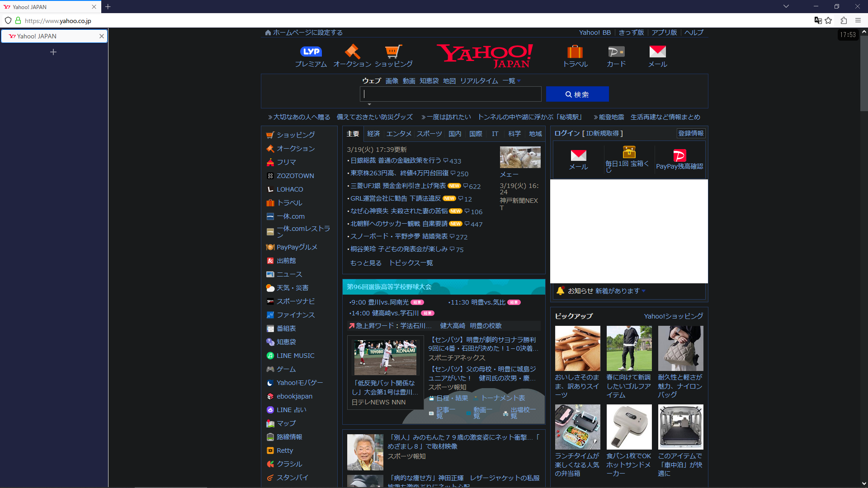Click the ログイン link
The width and height of the screenshot is (868, 488).
click(x=567, y=133)
